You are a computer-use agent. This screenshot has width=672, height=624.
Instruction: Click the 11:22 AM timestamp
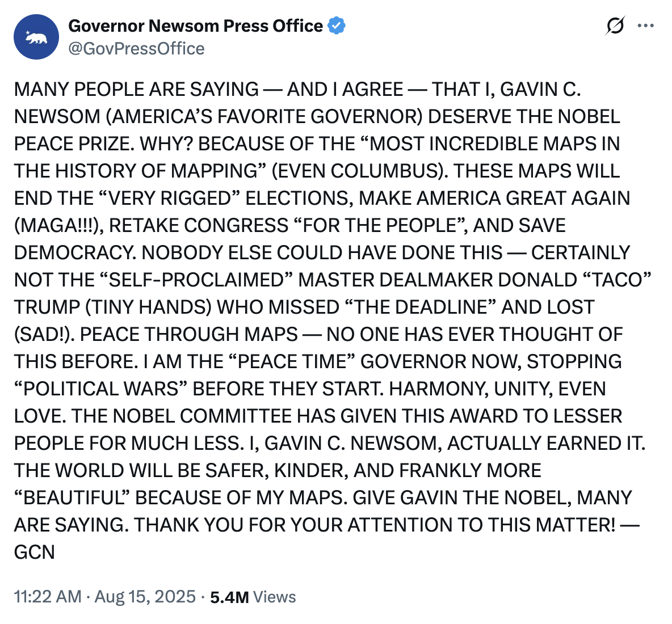[48, 597]
